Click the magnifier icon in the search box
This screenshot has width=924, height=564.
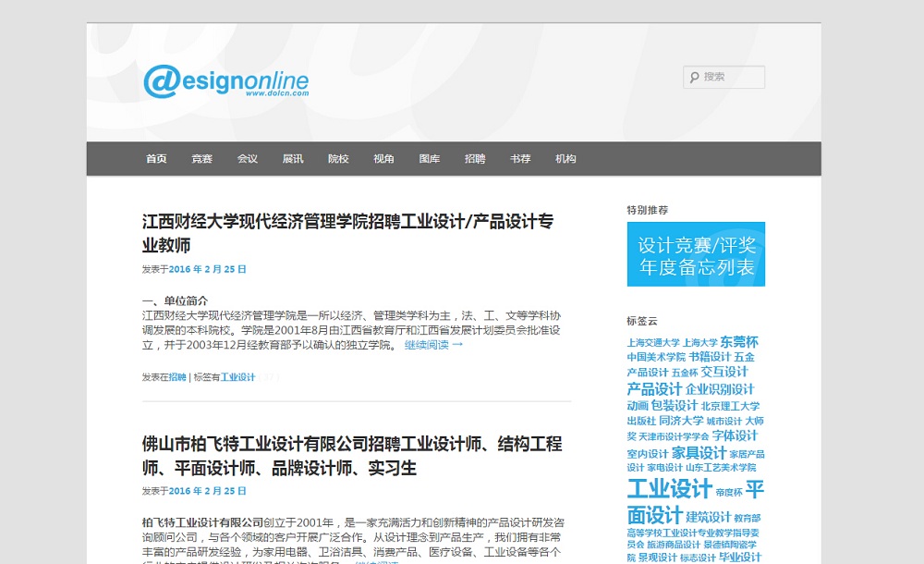pos(694,78)
